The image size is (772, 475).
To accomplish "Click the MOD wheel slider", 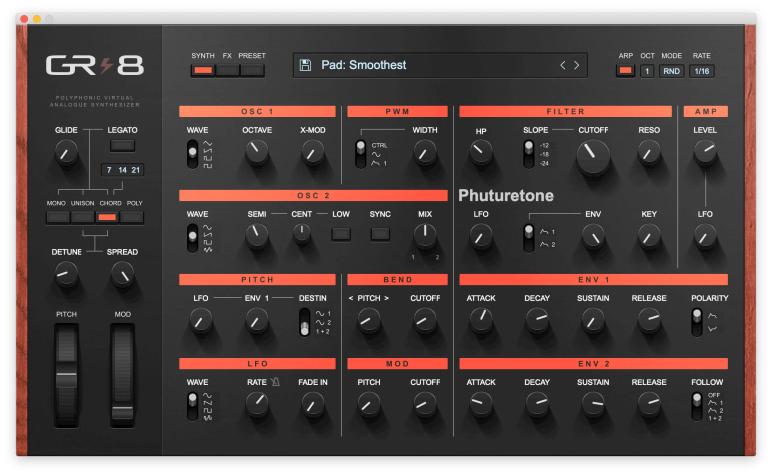I will coord(123,376).
